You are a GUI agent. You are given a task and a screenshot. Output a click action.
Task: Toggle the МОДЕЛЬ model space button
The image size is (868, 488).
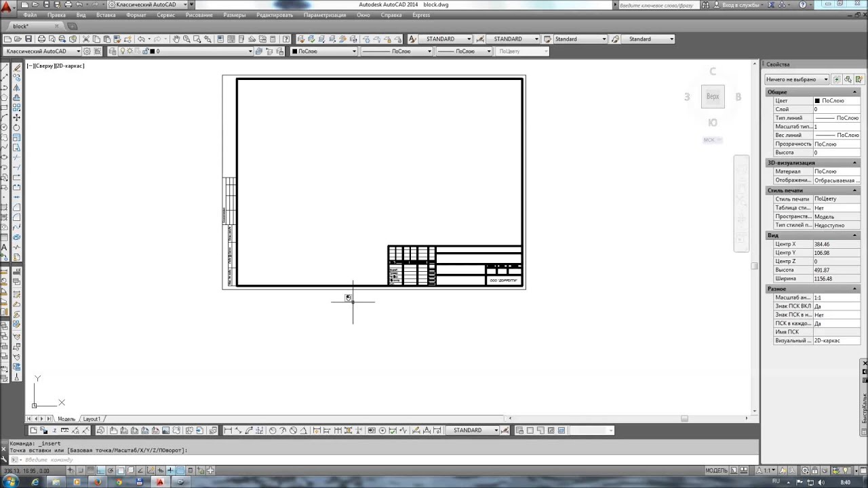point(716,470)
